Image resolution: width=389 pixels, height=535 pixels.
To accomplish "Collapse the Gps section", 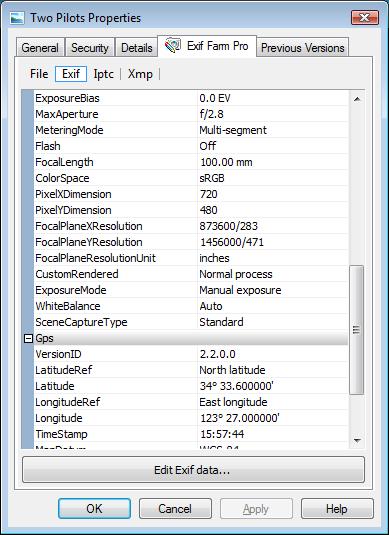I will tap(29, 338).
